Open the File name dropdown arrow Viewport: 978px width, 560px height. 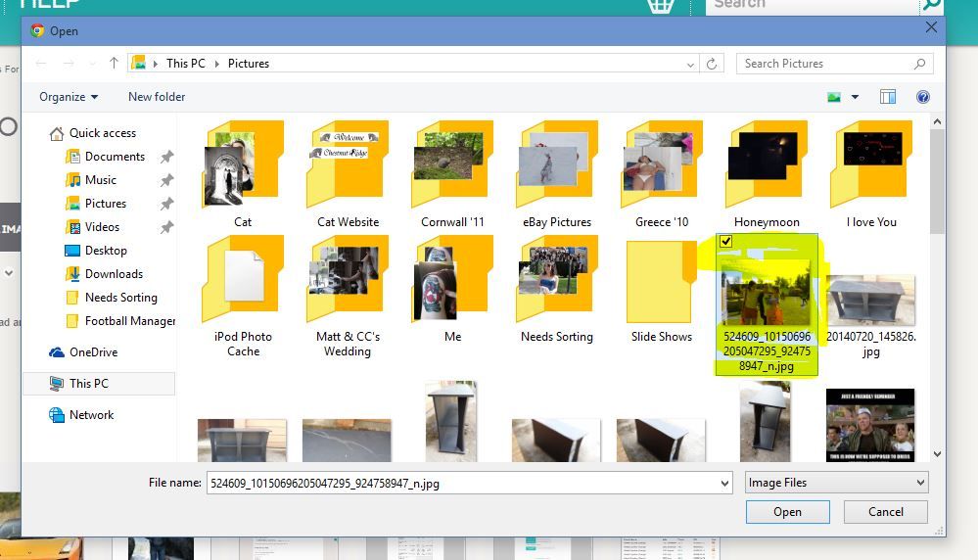724,484
